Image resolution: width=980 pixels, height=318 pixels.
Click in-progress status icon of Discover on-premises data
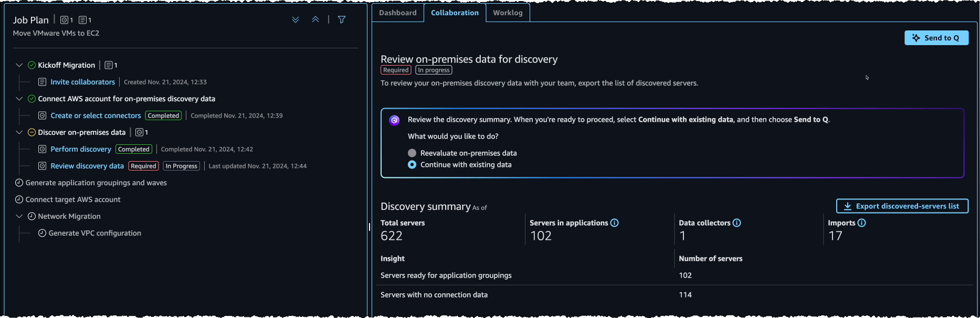click(31, 132)
